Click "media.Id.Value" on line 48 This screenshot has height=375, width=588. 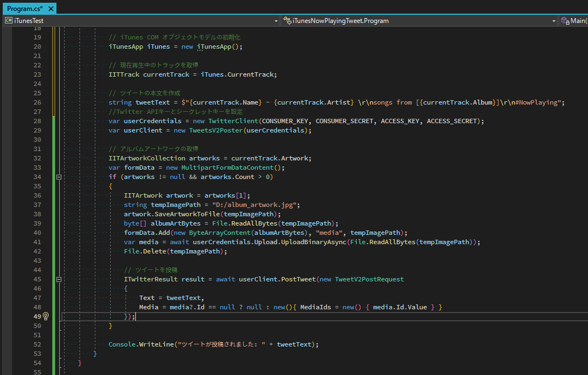point(399,307)
